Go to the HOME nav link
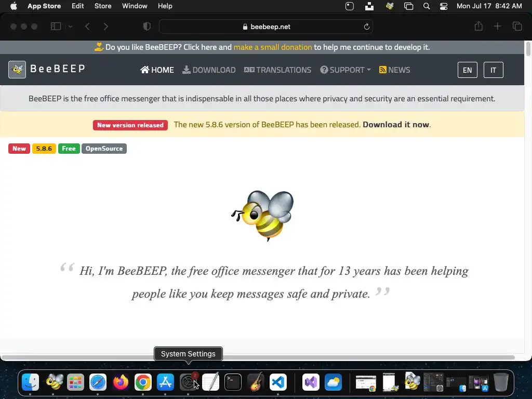This screenshot has width=532, height=399. (x=157, y=70)
